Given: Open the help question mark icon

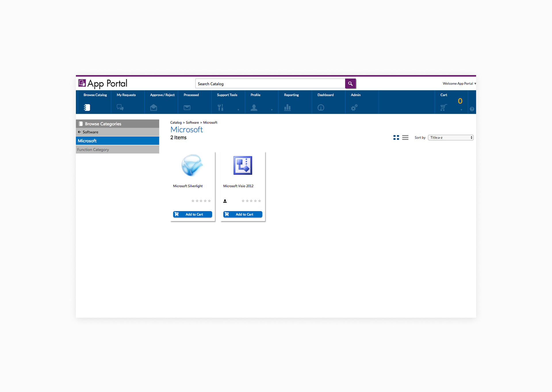Looking at the screenshot, I should pyautogui.click(x=472, y=109).
